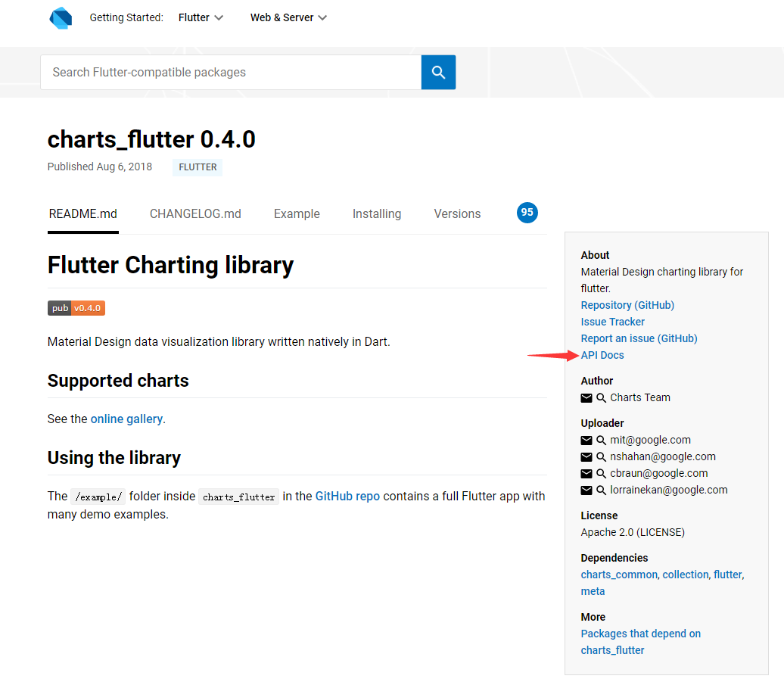The image size is (784, 682).
Task: Open the Issue Tracker link
Action: pyautogui.click(x=612, y=321)
